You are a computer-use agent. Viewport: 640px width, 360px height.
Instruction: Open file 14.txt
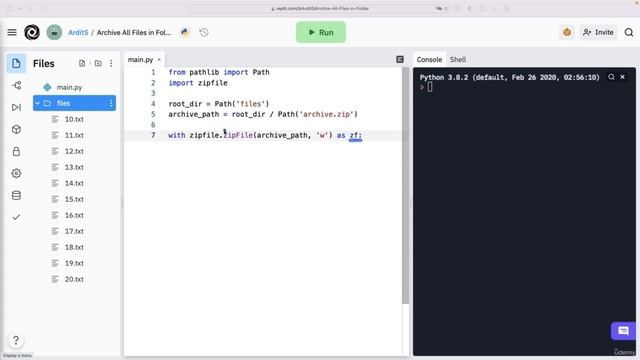coord(74,183)
